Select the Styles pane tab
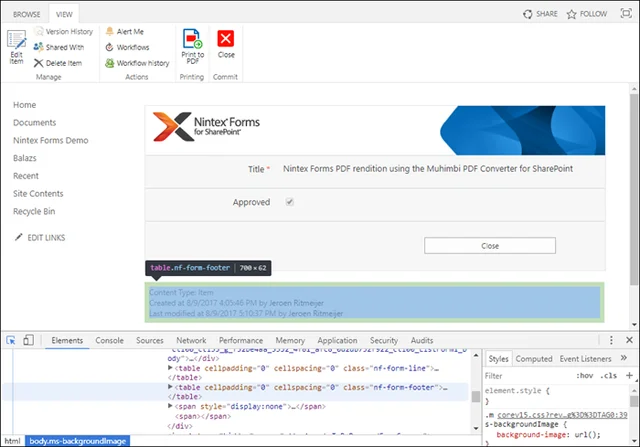 coord(498,359)
